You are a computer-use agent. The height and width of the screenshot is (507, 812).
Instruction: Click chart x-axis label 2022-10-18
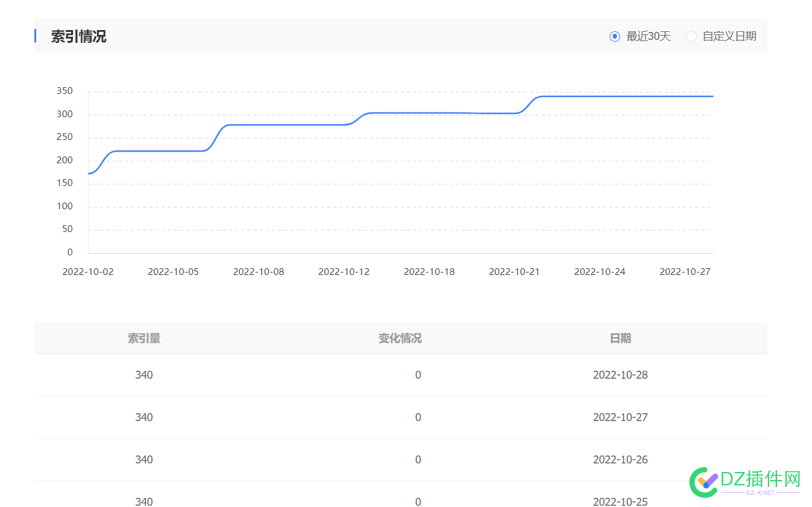429,271
